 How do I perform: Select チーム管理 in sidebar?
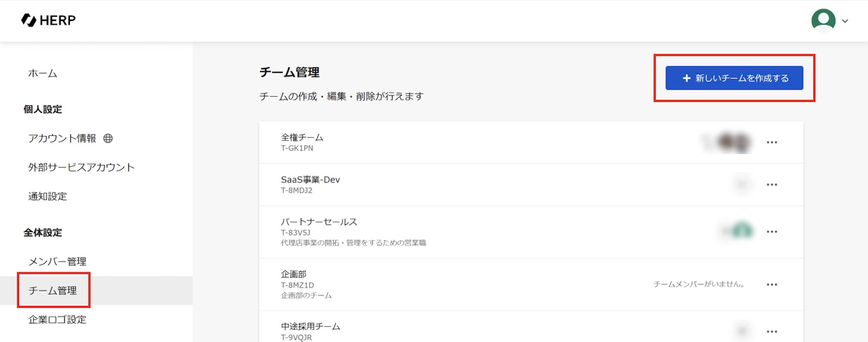[x=53, y=291]
